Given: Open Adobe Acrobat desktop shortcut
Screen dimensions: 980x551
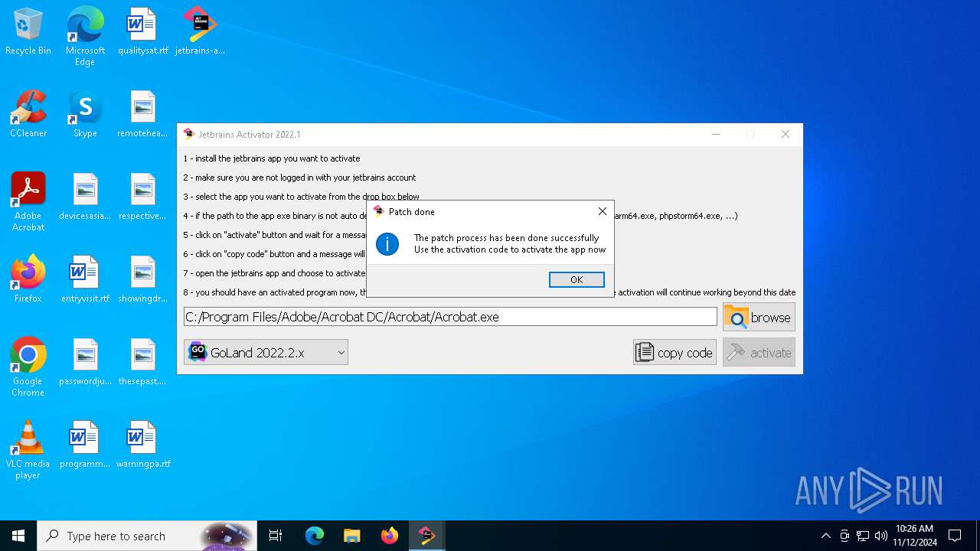Looking at the screenshot, I should click(x=28, y=202).
